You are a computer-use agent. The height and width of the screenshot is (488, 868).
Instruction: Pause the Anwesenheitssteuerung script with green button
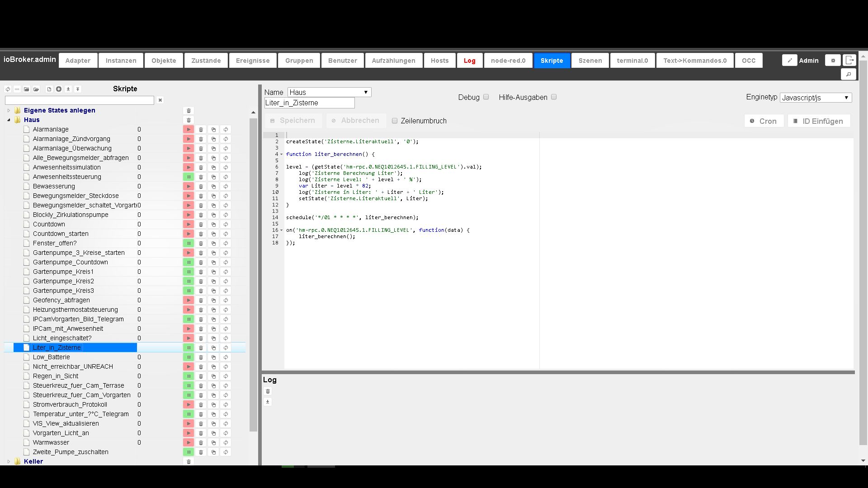(189, 177)
